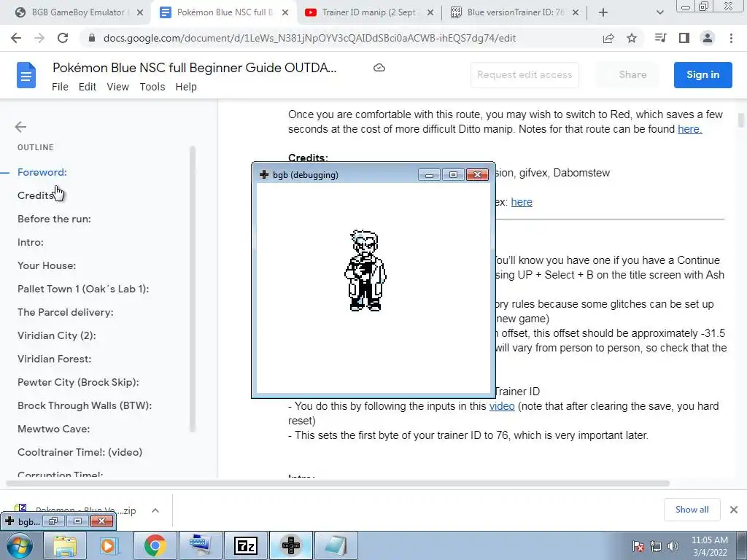Click bgb emulator taskbar icon

[x=291, y=545]
